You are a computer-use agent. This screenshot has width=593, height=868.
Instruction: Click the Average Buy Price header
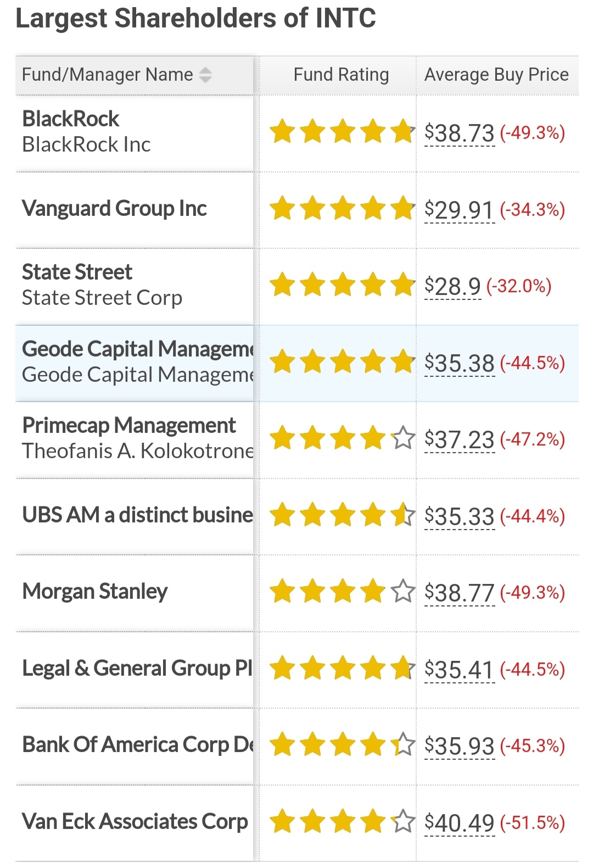[x=496, y=75]
